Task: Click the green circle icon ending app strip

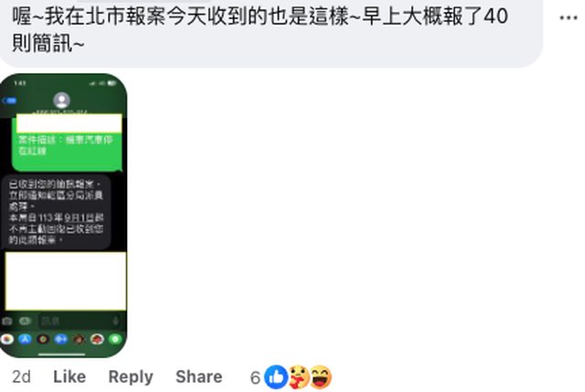Action: [x=115, y=339]
